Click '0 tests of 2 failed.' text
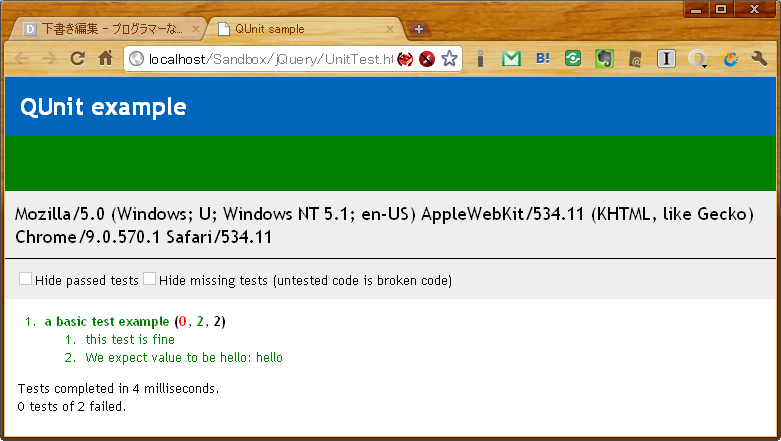 (72, 407)
